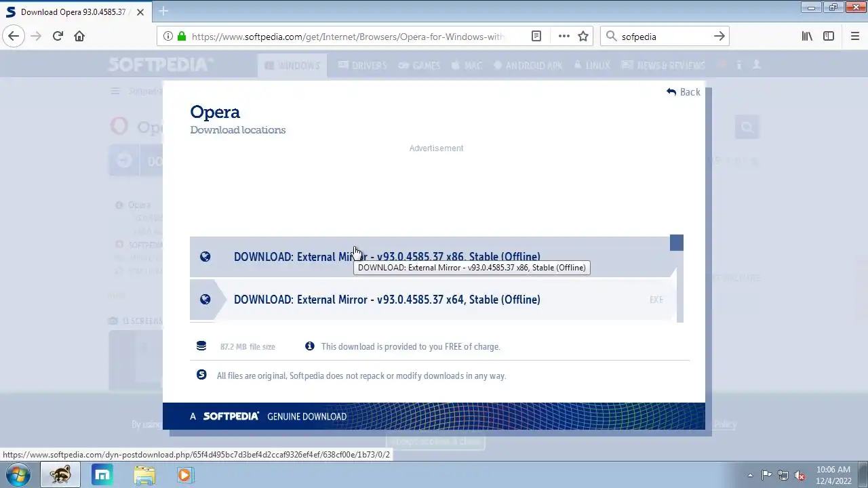The height and width of the screenshot is (488, 868).
Task: Click the browser forward arrow
Action: pos(36,37)
